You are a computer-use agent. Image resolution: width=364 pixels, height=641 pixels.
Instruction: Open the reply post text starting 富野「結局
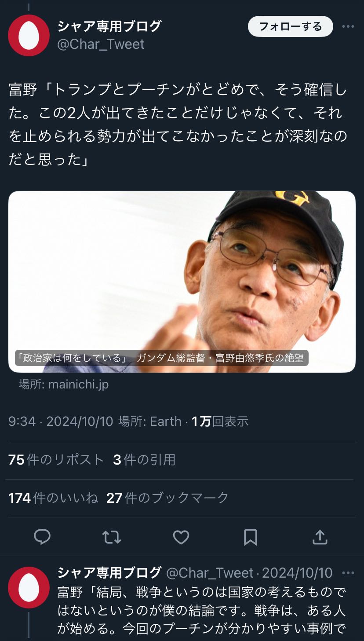click(202, 611)
